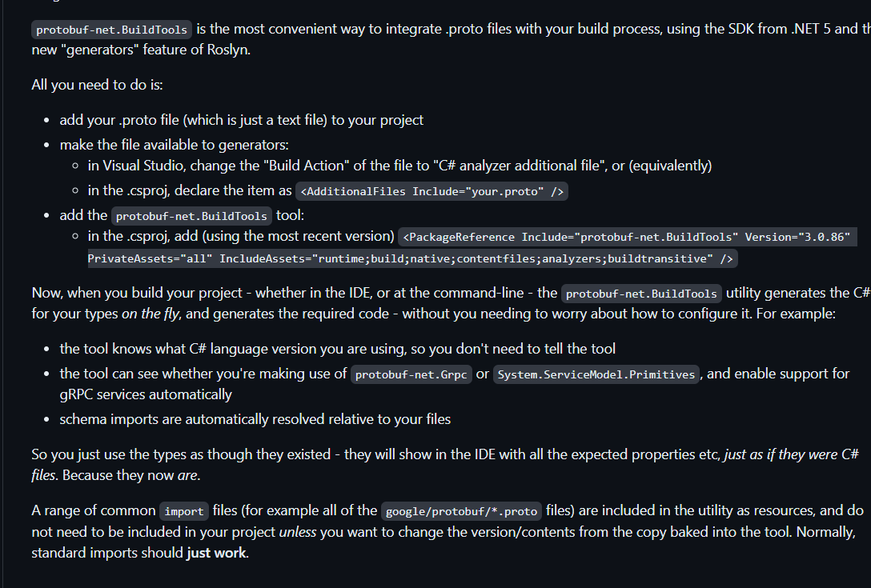Screen dimensions: 871x588
Task: Click the italic "on the fly" text
Action: click(151, 314)
